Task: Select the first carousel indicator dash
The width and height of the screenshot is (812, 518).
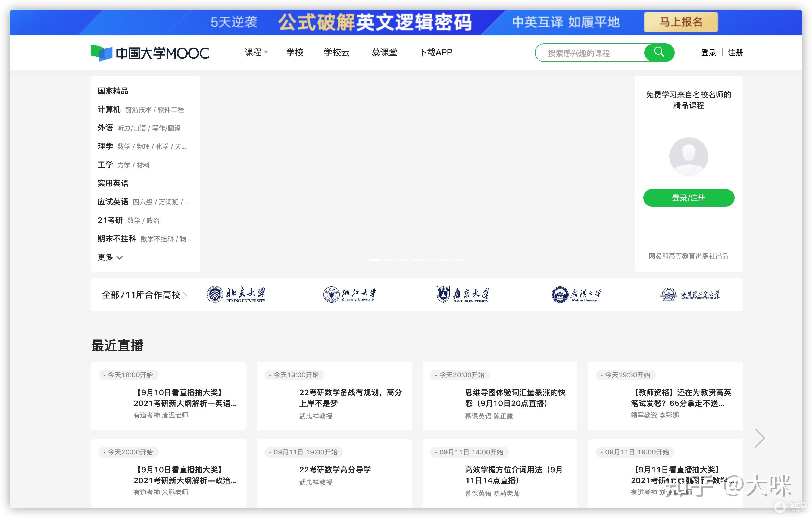Action: click(374, 260)
